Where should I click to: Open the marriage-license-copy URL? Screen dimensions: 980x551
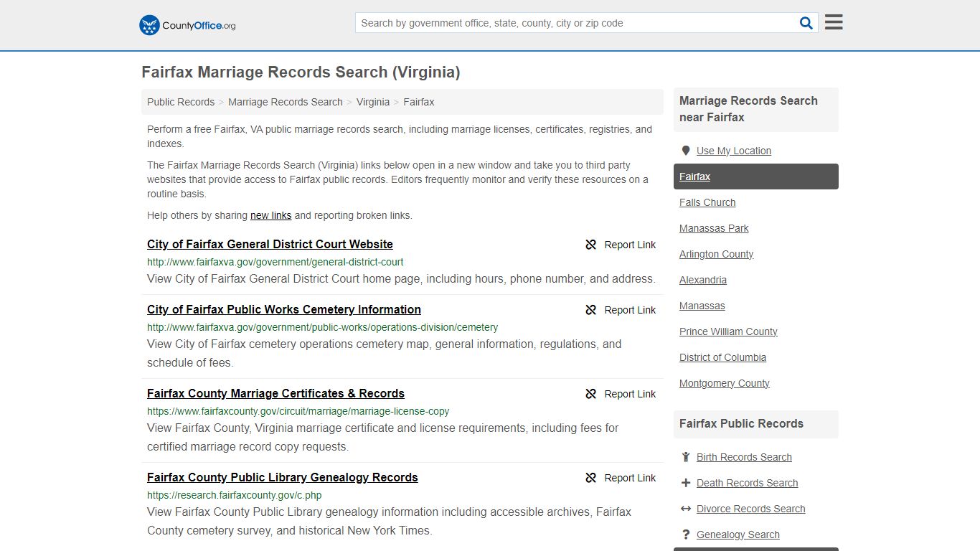(298, 411)
